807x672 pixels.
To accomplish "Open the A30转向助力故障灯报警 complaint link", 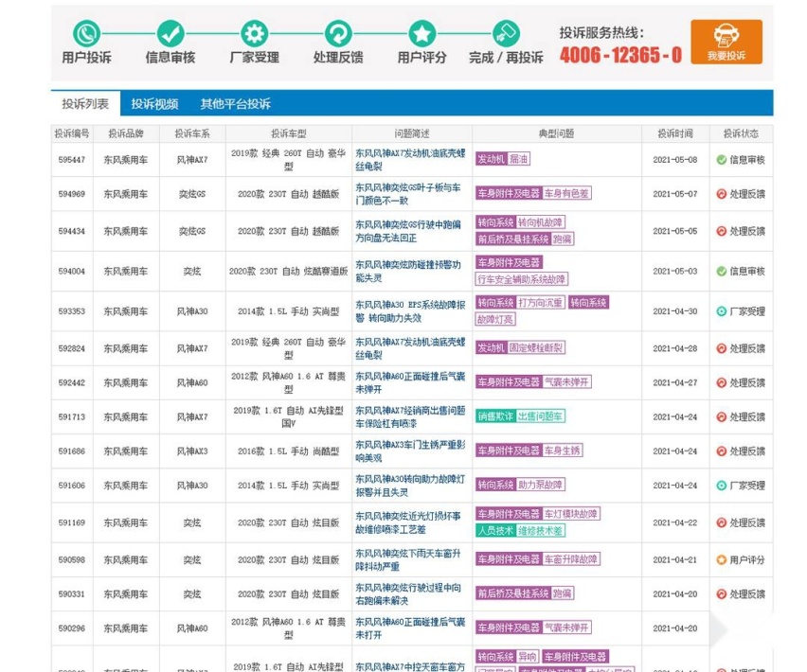I will point(410,486).
